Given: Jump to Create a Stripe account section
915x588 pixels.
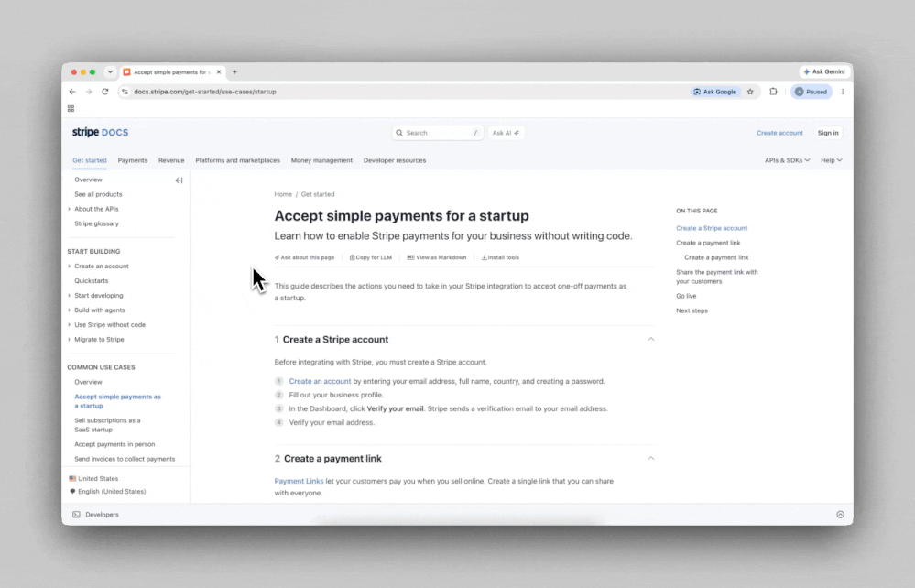Looking at the screenshot, I should pyautogui.click(x=712, y=228).
